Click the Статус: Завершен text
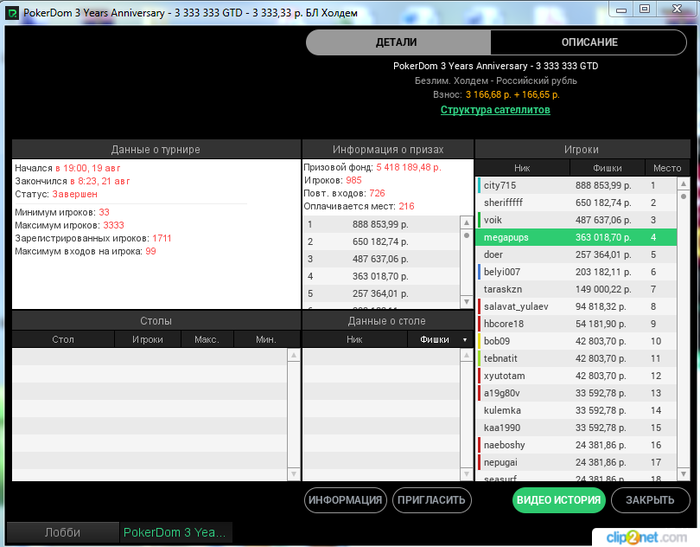Image resolution: width=700 pixels, height=547 pixels. point(56,194)
